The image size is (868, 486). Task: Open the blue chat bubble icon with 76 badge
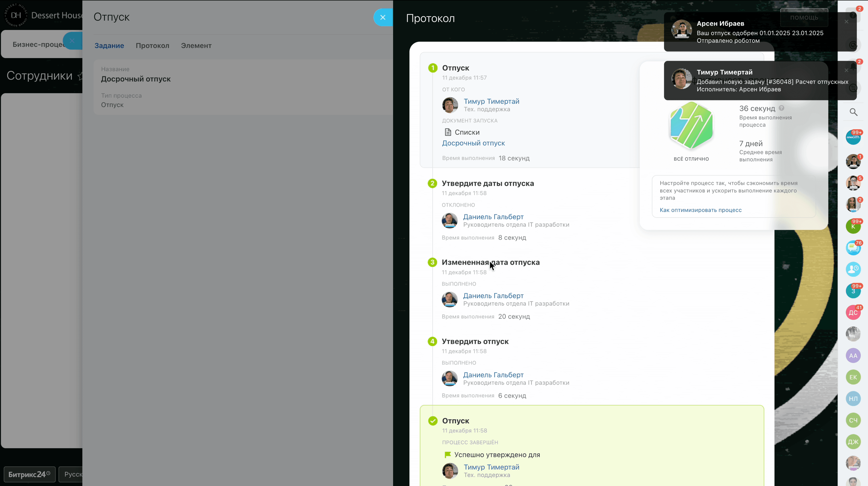pos(853,248)
